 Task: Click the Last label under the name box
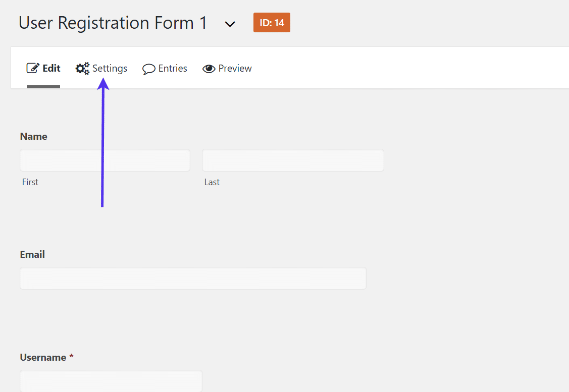point(212,182)
